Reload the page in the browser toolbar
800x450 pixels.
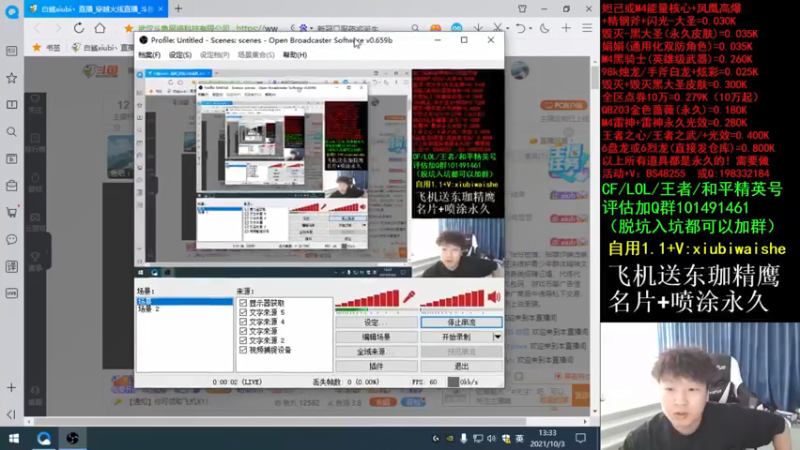pos(79,28)
